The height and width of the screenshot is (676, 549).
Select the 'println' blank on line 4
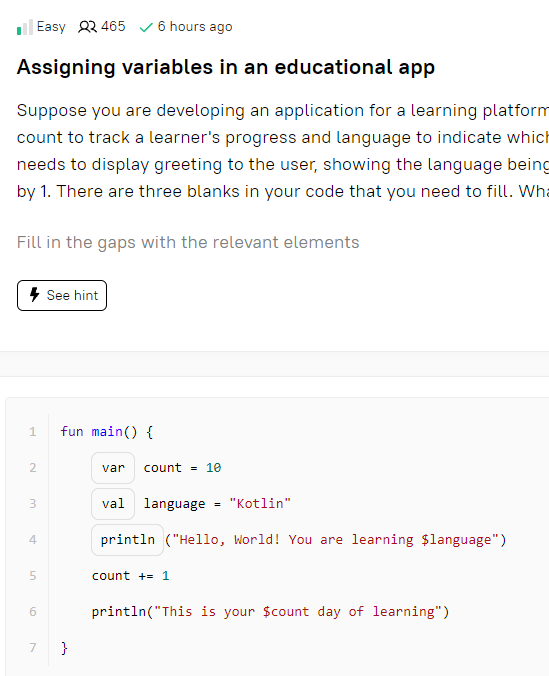(127, 540)
